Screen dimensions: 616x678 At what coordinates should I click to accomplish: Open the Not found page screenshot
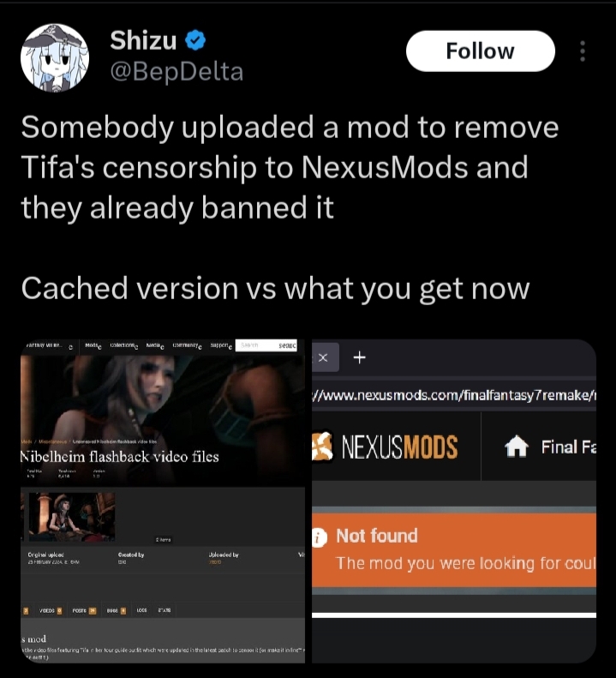[454, 501]
